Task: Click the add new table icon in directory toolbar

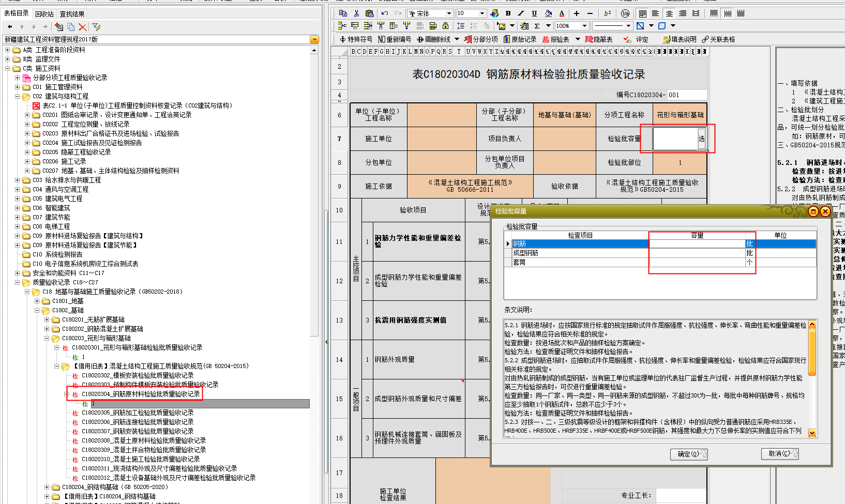Action: pos(59,26)
